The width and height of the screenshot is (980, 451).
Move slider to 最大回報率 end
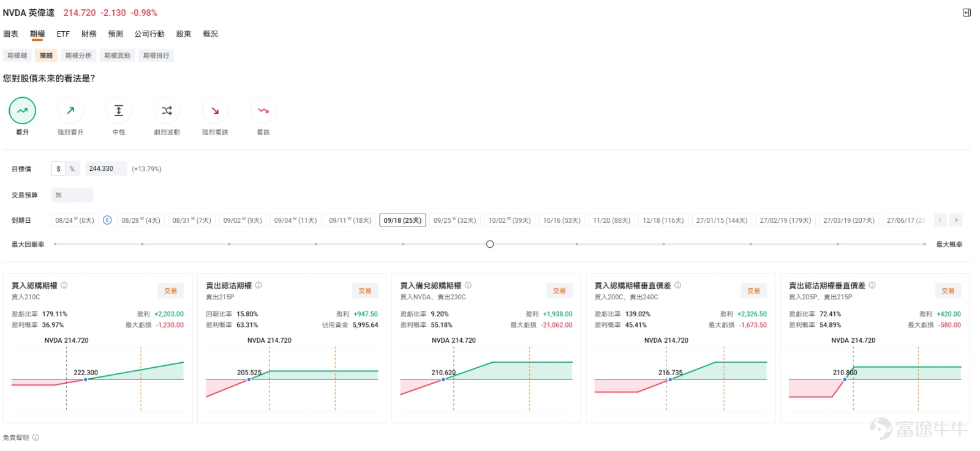(55, 244)
